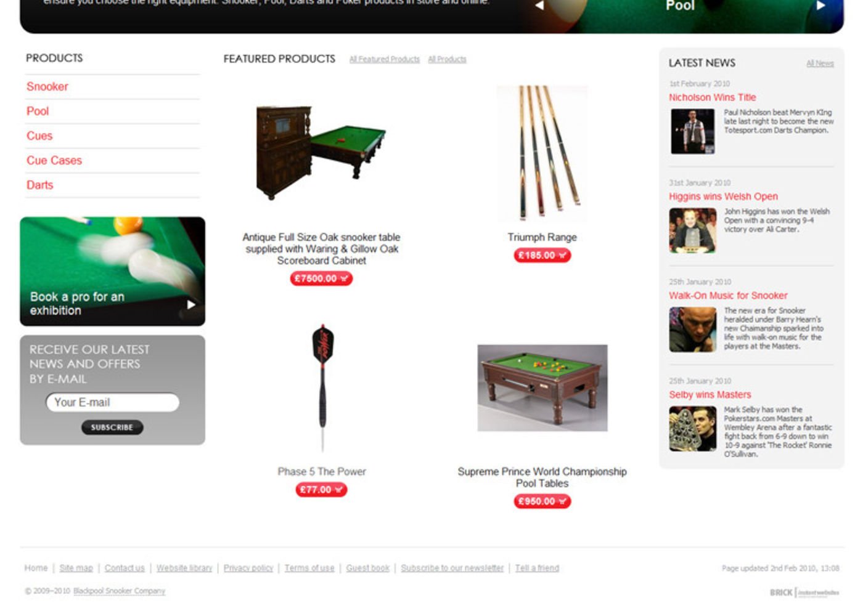The width and height of the screenshot is (863, 616).
Task: Open the Snooker product category
Action: point(47,87)
